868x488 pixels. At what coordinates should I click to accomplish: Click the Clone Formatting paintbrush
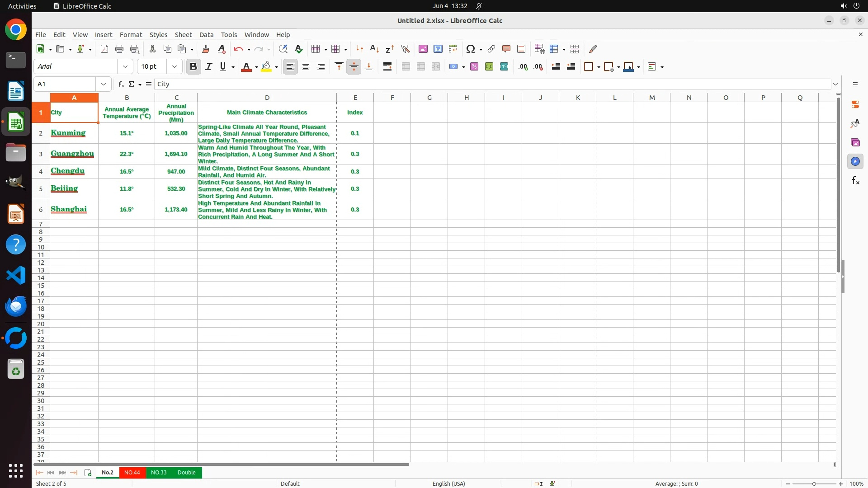(206, 49)
